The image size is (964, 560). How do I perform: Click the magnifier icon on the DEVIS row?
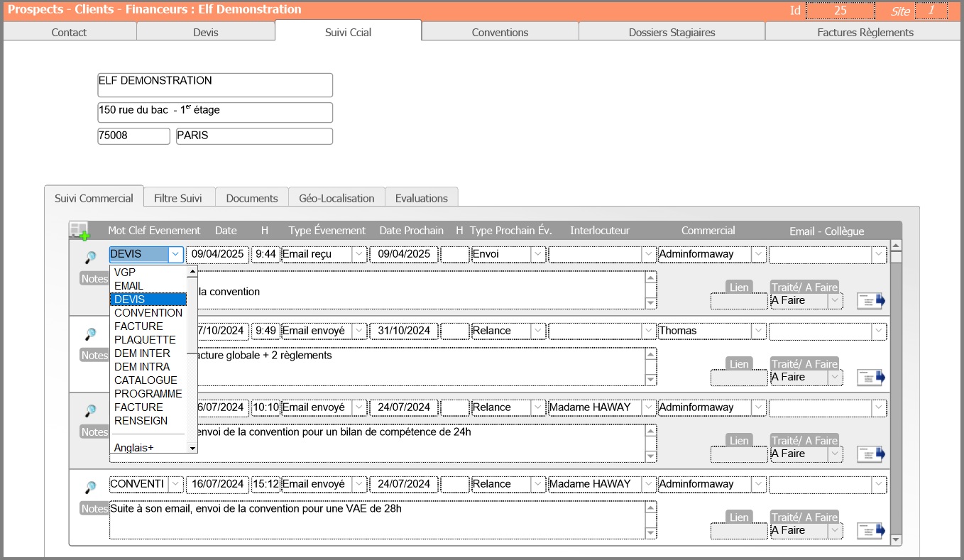coord(90,257)
